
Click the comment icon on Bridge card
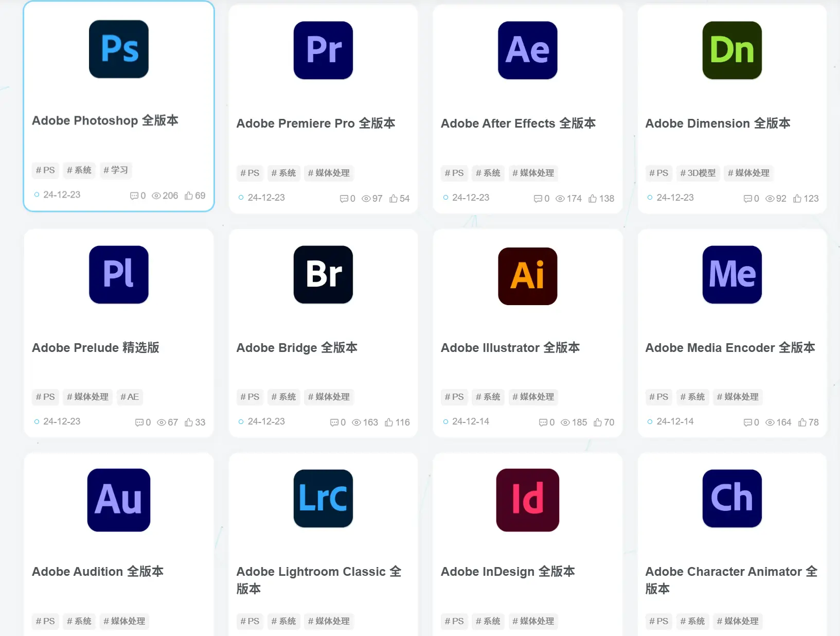click(334, 422)
